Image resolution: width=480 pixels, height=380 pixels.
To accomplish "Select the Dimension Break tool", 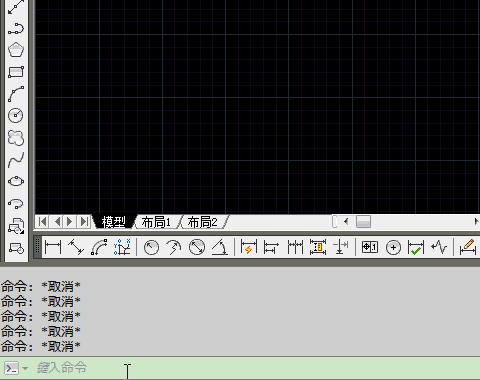I will pos(341,248).
